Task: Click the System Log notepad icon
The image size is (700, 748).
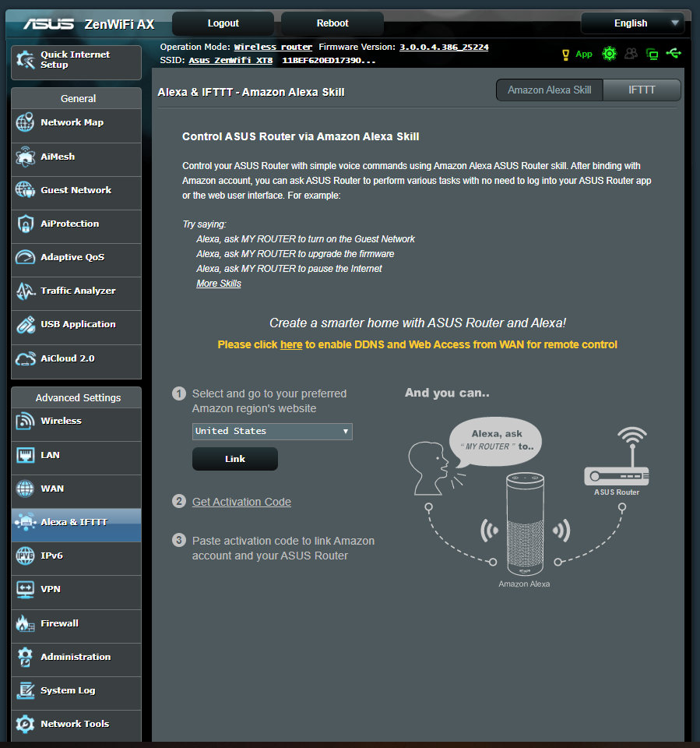Action: coord(25,690)
